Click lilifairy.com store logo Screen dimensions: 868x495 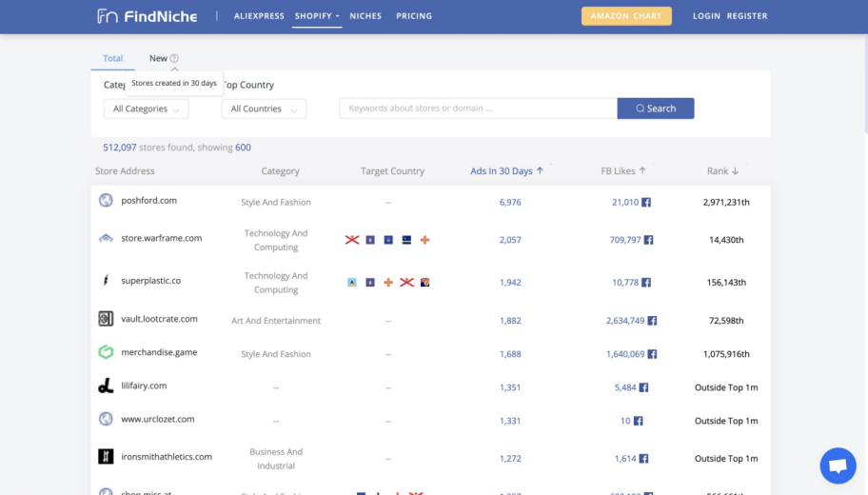(x=106, y=386)
